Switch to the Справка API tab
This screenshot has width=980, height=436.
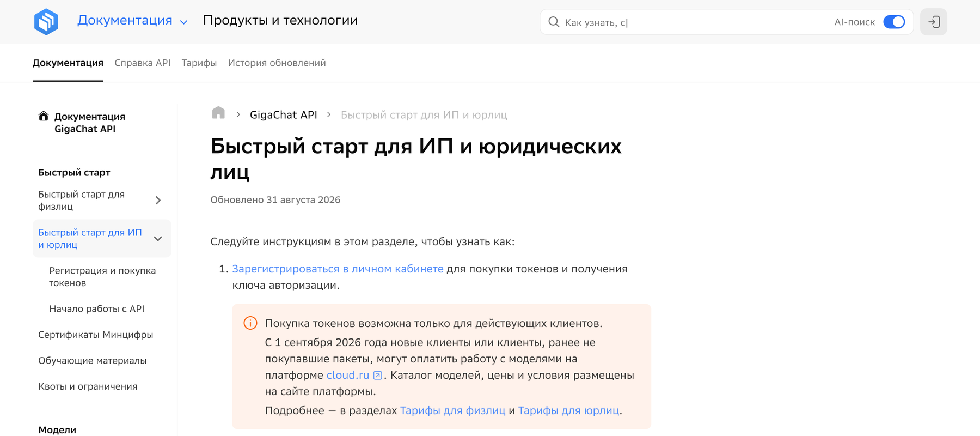(x=143, y=63)
